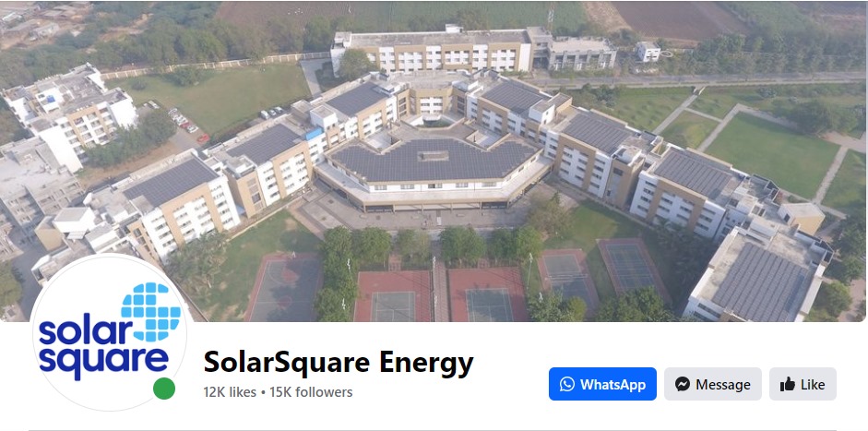This screenshot has width=868, height=431.
Task: View the 15K followers list
Action: pos(311,392)
